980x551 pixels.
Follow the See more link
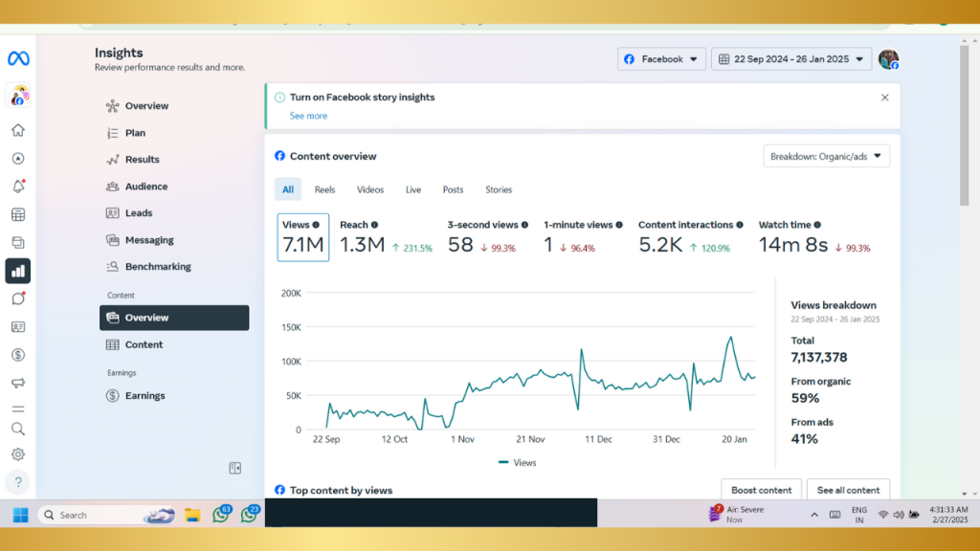308,116
